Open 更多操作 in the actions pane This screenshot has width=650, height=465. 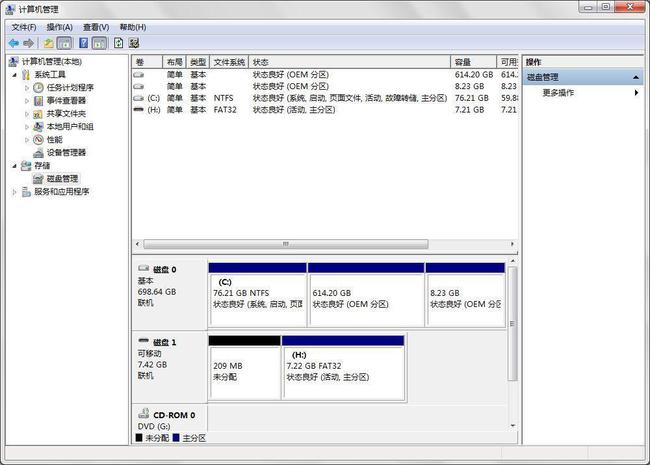pyautogui.click(x=558, y=93)
